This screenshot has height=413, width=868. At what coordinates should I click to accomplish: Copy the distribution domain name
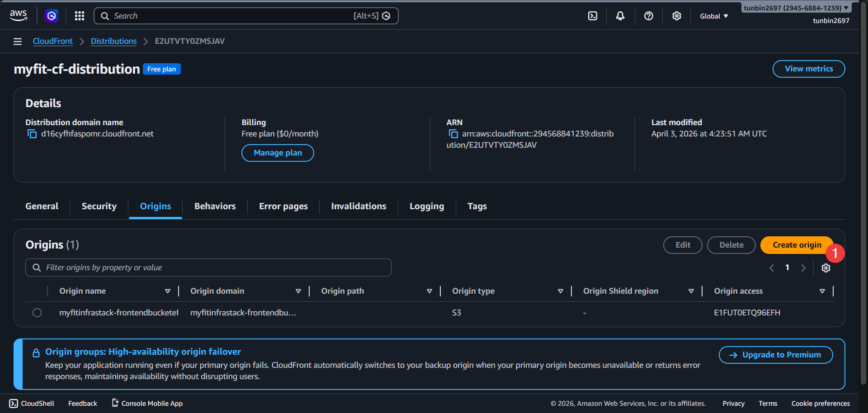[x=32, y=134]
